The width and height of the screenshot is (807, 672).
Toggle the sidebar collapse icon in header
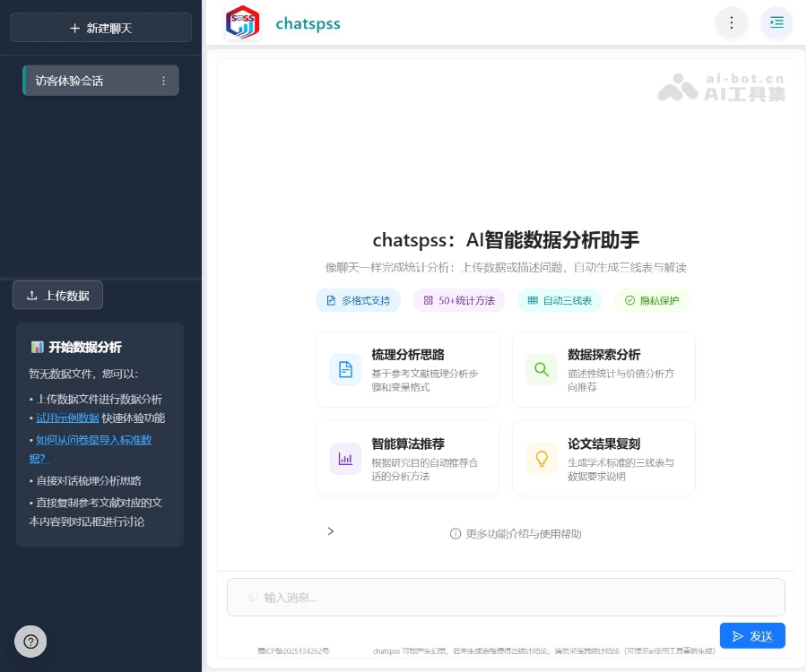pos(777,22)
